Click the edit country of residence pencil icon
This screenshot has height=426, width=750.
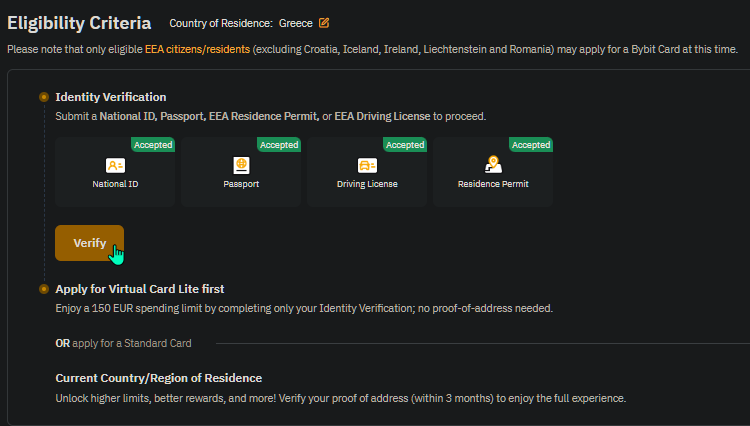324,23
